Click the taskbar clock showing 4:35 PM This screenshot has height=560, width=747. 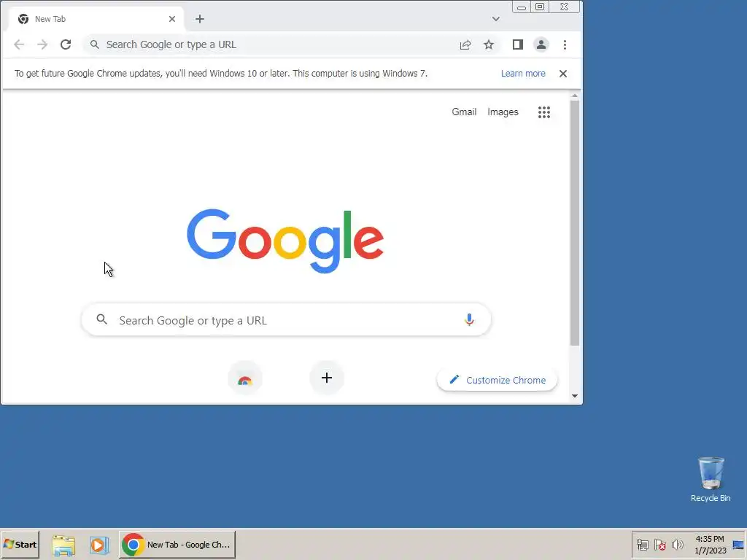pyautogui.click(x=710, y=545)
